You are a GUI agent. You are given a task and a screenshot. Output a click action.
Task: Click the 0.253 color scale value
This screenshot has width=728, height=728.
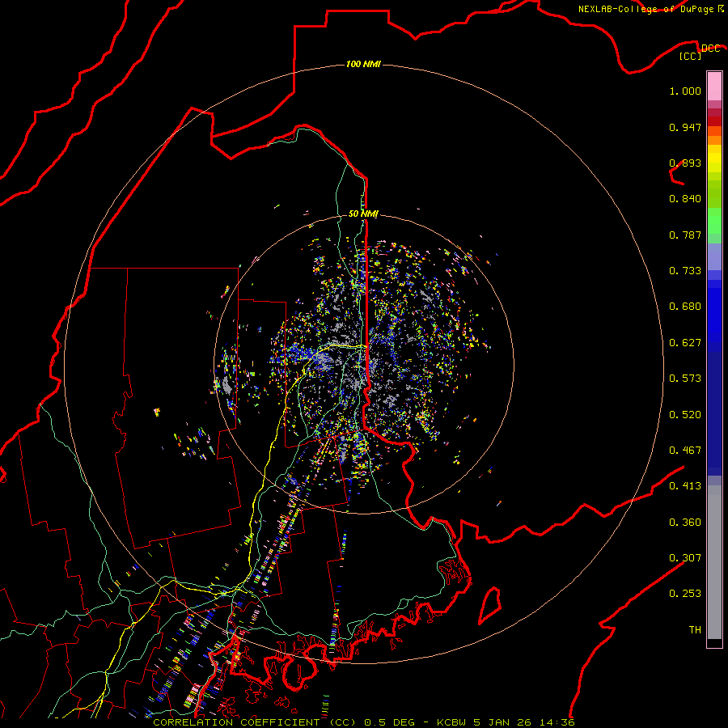(685, 594)
